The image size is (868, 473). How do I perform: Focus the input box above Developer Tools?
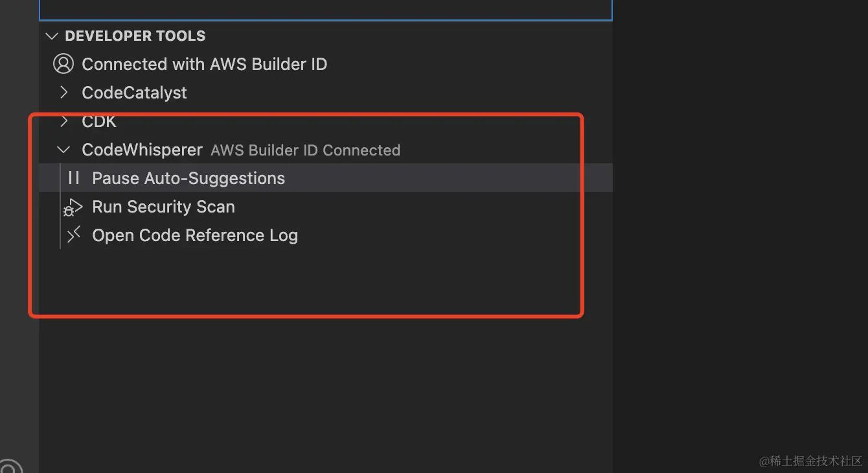(325, 9)
